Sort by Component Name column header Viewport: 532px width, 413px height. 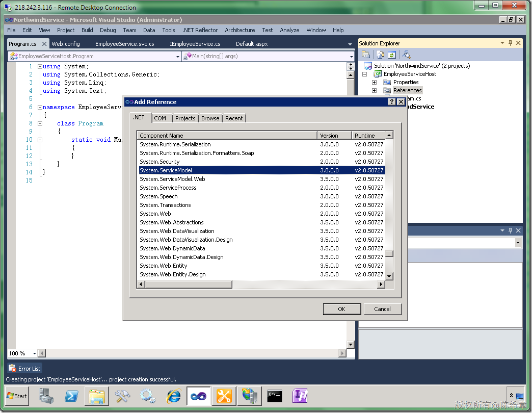tap(227, 136)
